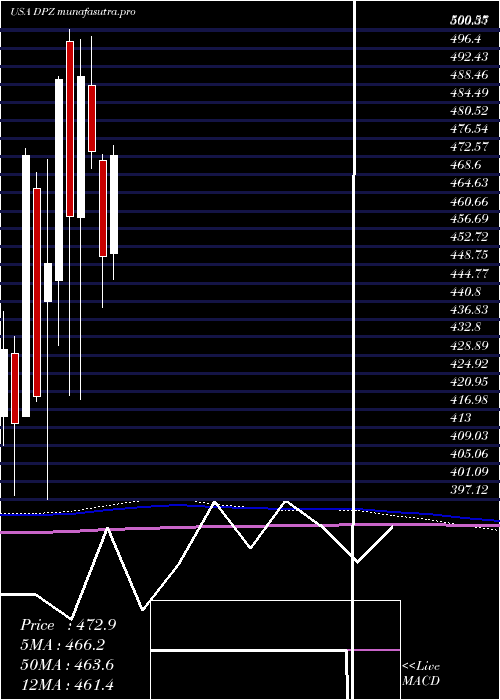Click the 448.75 price axis label
This screenshot has width=500, height=700.
469,255
